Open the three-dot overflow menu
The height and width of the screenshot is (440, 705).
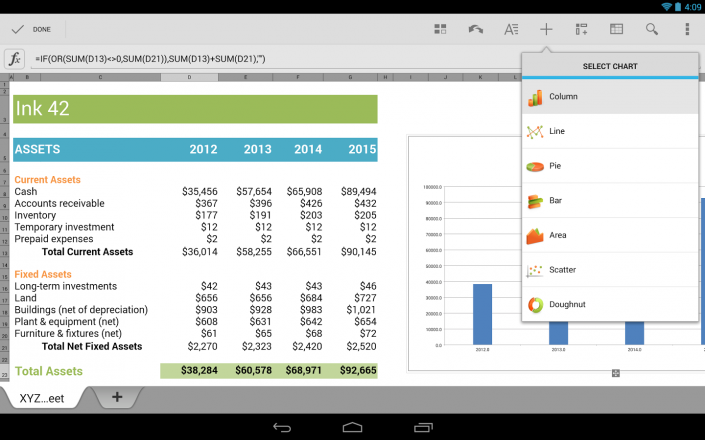[687, 29]
